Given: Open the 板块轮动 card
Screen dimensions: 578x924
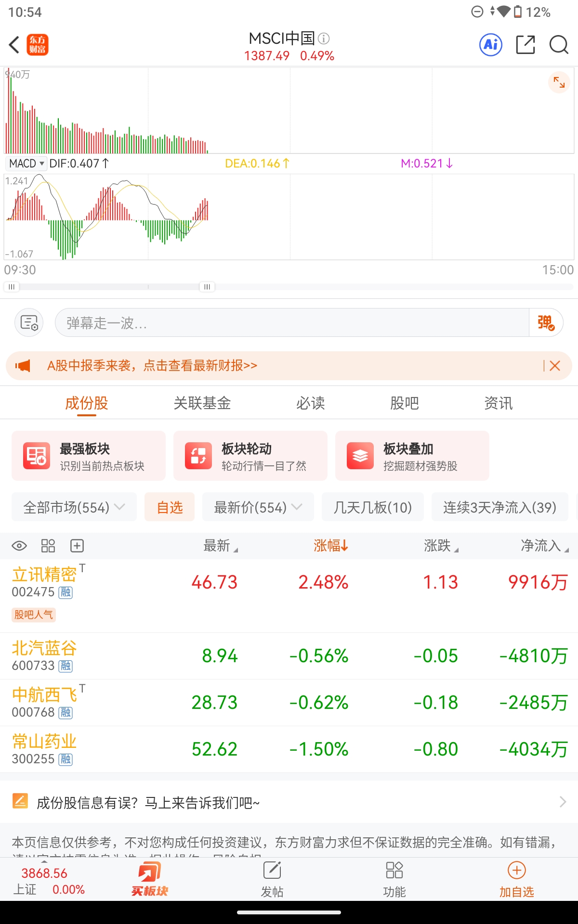Looking at the screenshot, I should tap(250, 456).
